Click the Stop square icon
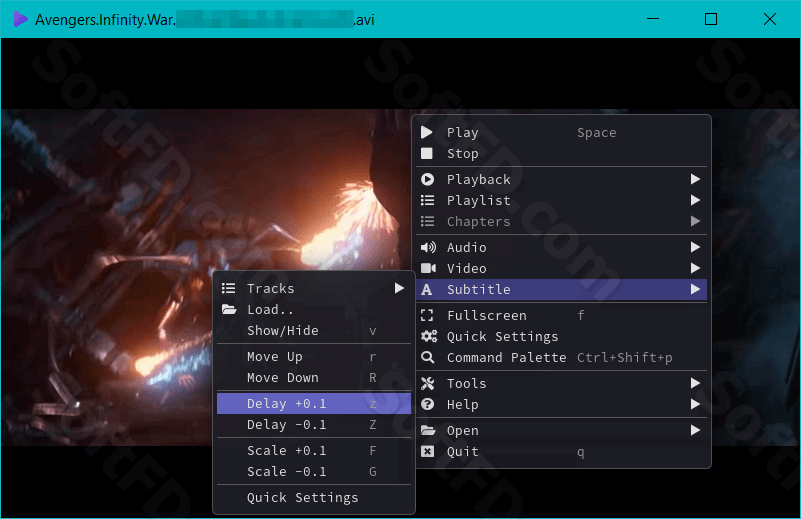This screenshot has height=519, width=801. coord(427,153)
